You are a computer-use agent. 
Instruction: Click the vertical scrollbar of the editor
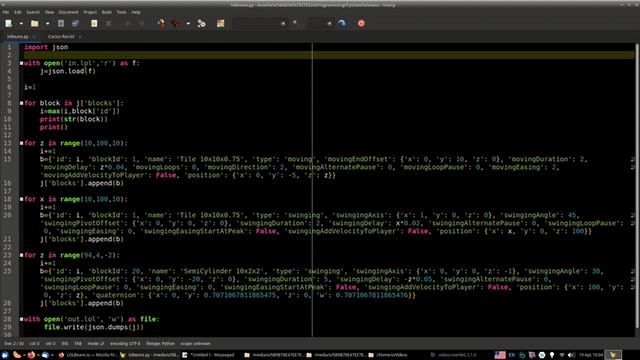pyautogui.click(x=637, y=186)
